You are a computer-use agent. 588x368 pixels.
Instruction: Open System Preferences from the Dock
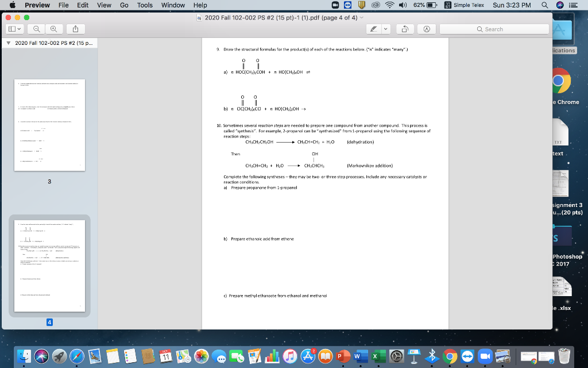[396, 356]
